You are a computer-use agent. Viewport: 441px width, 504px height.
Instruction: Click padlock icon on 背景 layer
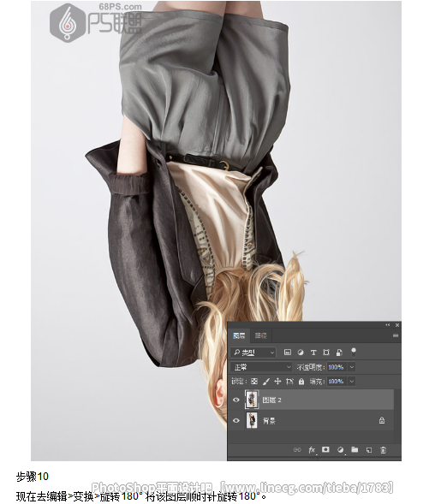pyautogui.click(x=382, y=420)
